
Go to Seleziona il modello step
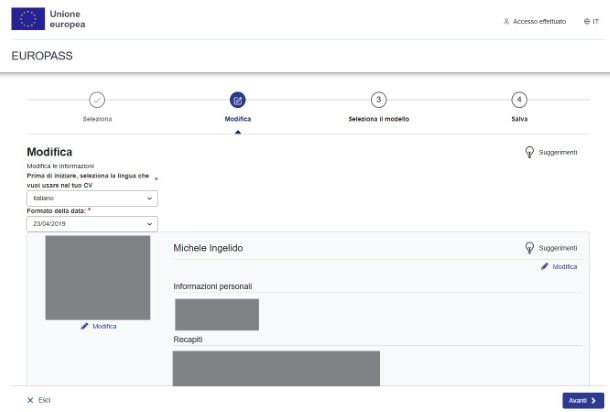pyautogui.click(x=379, y=119)
